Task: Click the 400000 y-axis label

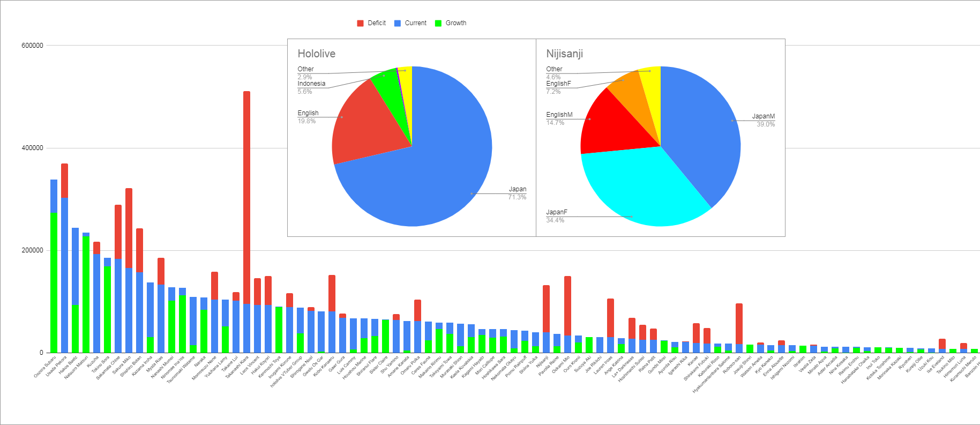Action: pyautogui.click(x=32, y=148)
